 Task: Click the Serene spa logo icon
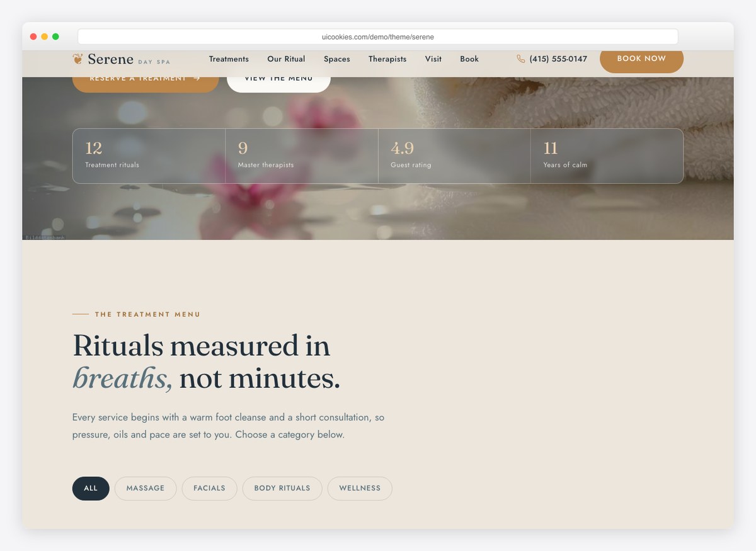tap(77, 59)
